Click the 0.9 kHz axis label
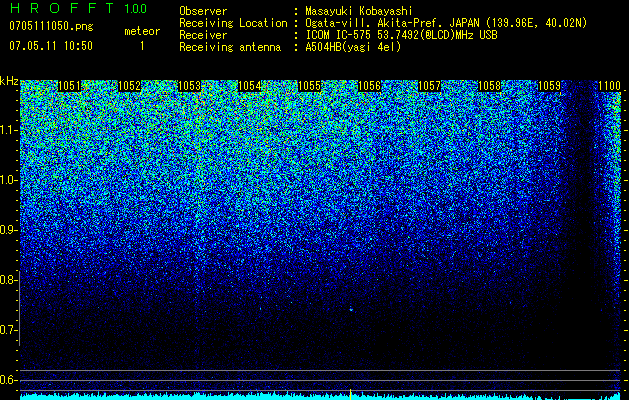Image resolution: width=629 pixels, height=400 pixels. (8, 230)
